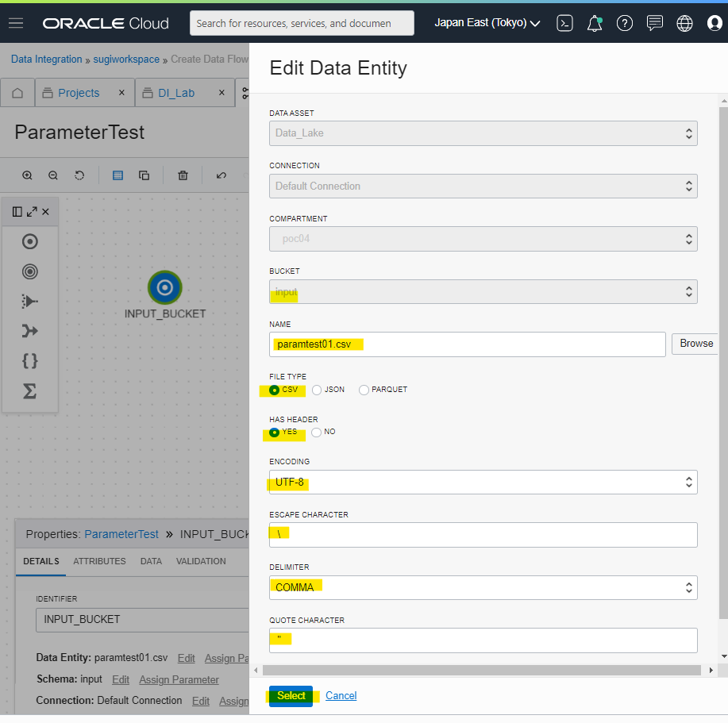This screenshot has height=723, width=728.
Task: Open the Delimiter COMMA dropdown
Action: (x=483, y=587)
